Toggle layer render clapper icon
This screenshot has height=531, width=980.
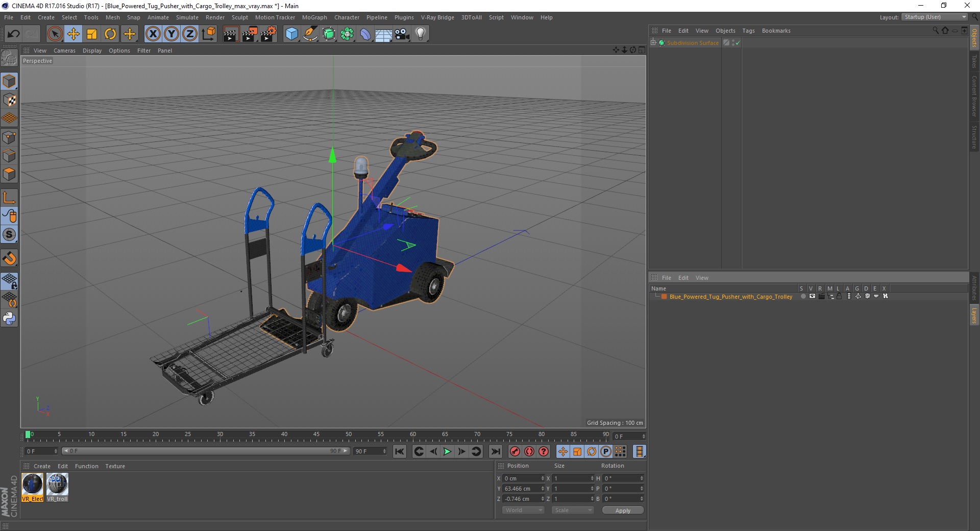coord(821,297)
